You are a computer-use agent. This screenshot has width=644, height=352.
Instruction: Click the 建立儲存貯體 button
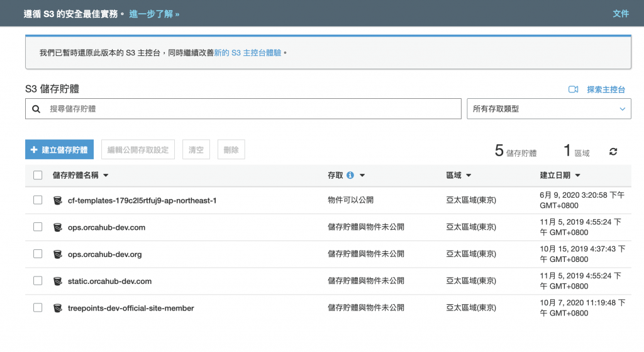point(59,150)
